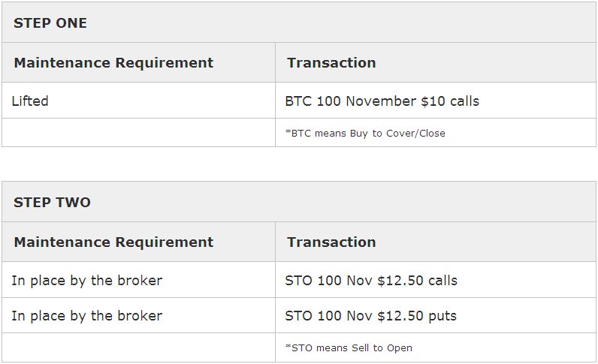Select the STO 100 Nov $12.50 calls cell
598x364 pixels.
[x=371, y=281]
